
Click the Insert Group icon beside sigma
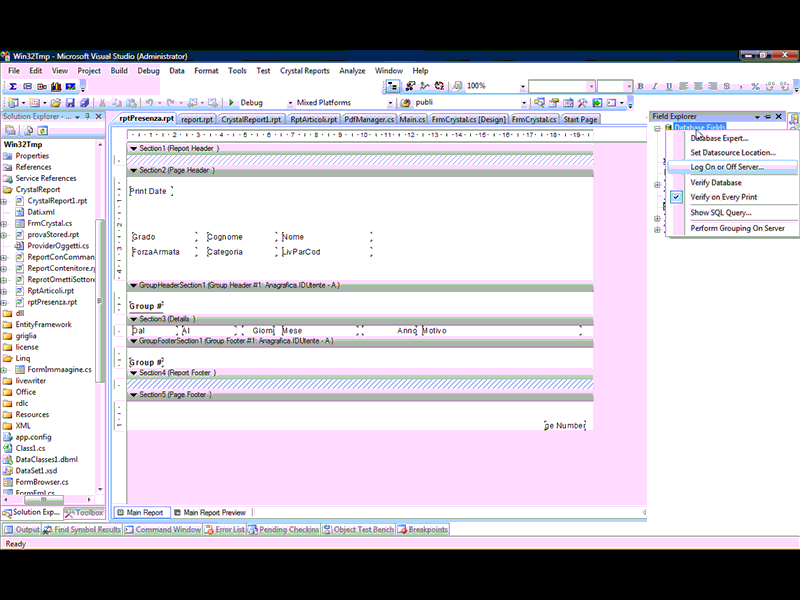(28, 86)
